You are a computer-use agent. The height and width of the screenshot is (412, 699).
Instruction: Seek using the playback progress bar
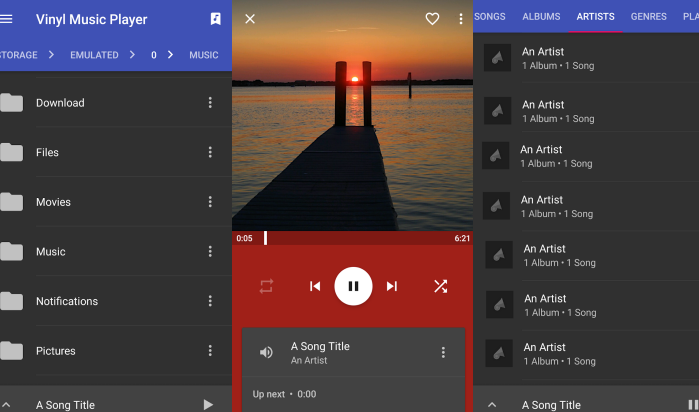352,238
